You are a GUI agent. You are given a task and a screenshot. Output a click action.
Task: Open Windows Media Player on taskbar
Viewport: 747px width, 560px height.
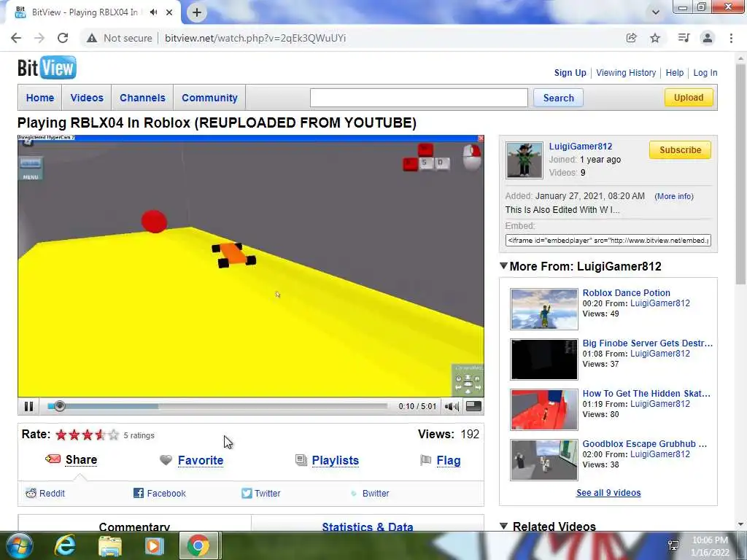pos(154,545)
